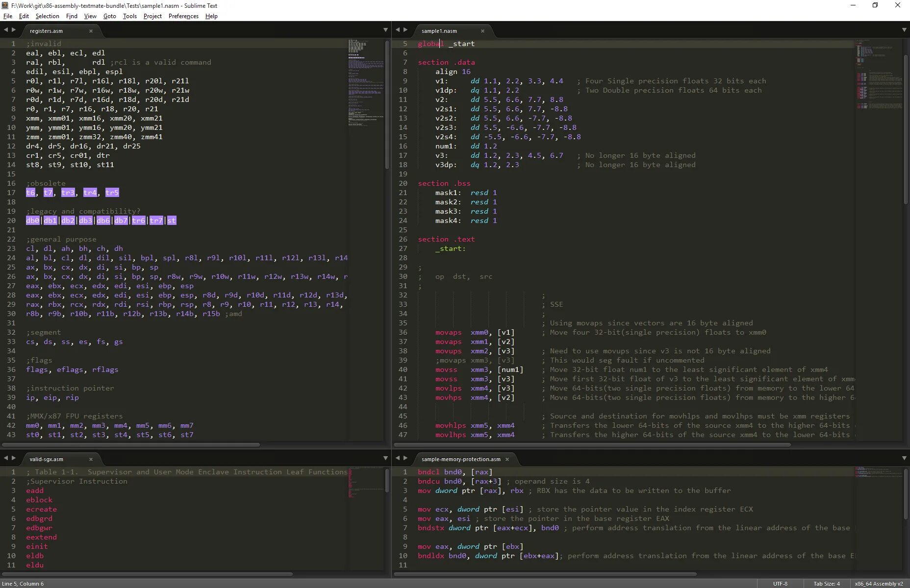The height and width of the screenshot is (588, 910).
Task: Close the valid-sgx.asm tab
Action: 91,459
